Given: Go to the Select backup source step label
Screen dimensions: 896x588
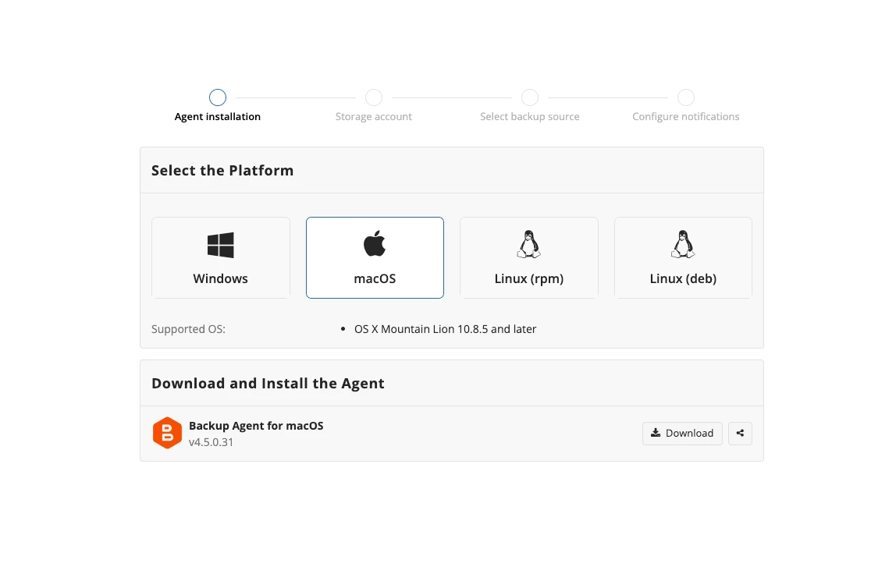Looking at the screenshot, I should [x=530, y=116].
